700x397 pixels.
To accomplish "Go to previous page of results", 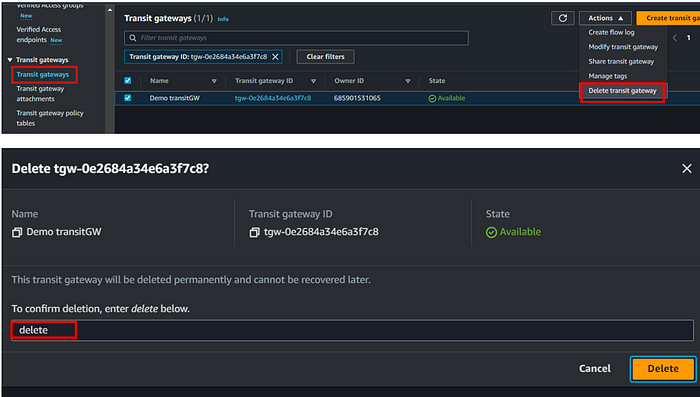I will pos(675,38).
